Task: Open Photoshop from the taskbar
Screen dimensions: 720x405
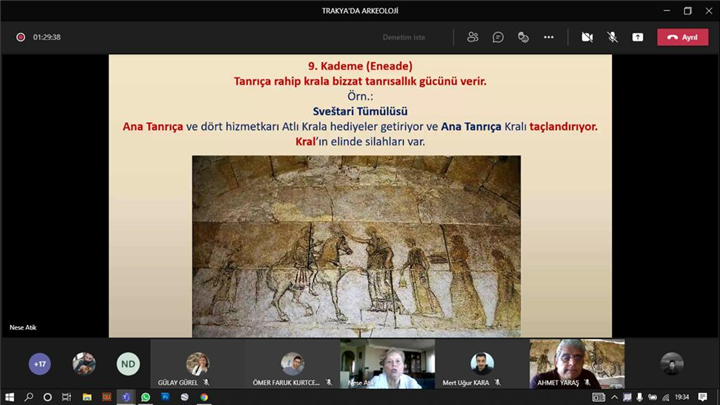Action: pos(165,397)
